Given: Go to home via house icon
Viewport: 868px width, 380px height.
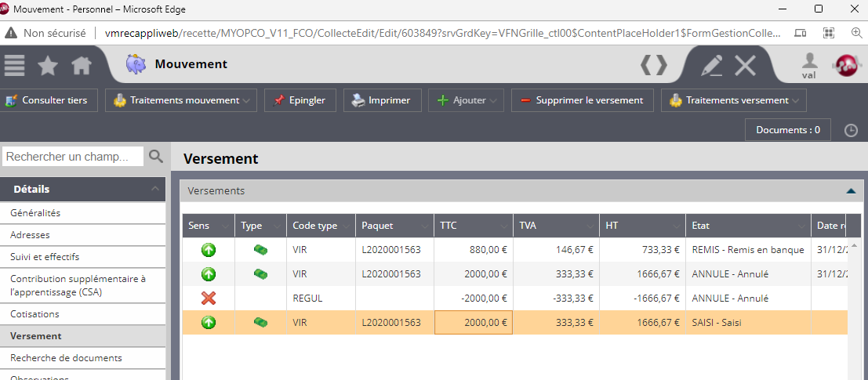Looking at the screenshot, I should coord(82,66).
